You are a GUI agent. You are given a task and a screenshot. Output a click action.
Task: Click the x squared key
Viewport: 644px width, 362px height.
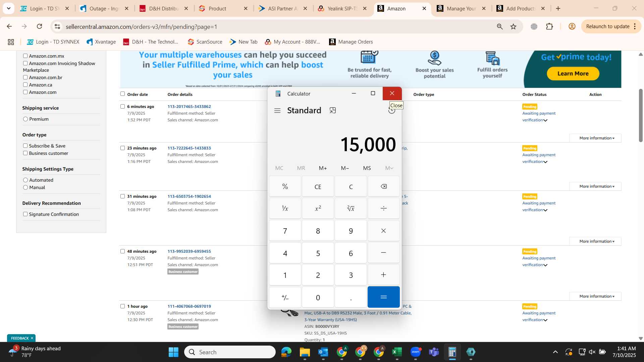pyautogui.click(x=318, y=208)
